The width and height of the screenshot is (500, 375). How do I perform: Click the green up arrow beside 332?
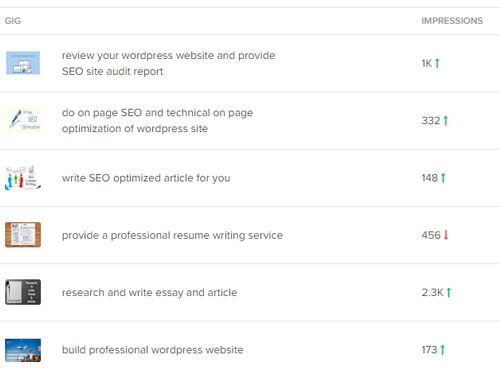(x=446, y=120)
